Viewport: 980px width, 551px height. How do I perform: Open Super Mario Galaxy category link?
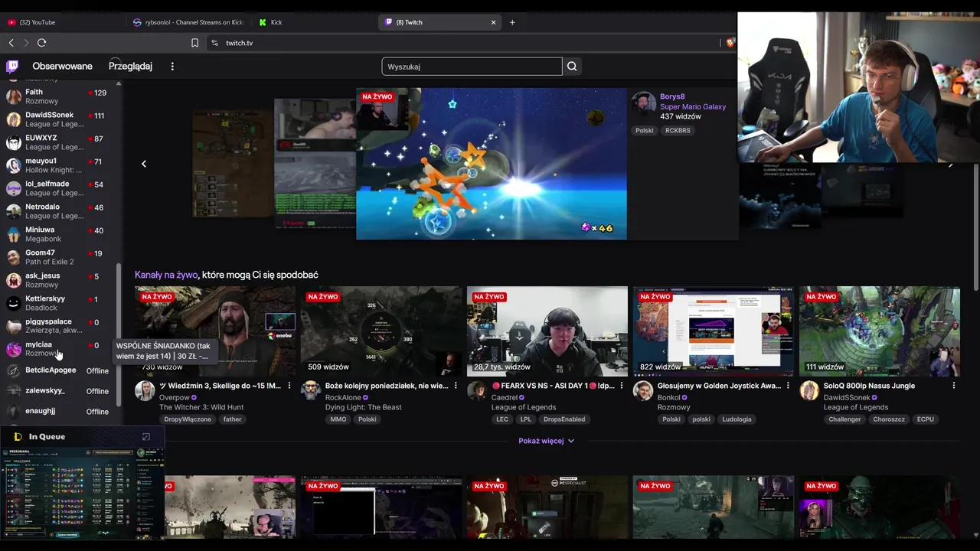pos(693,107)
